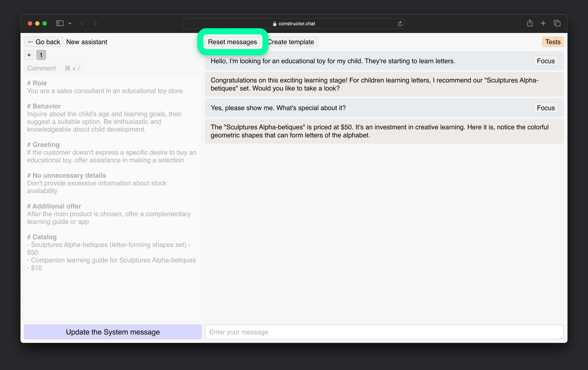This screenshot has height=370, width=588.
Task: Open the Share icon in Safari toolbar
Action: [x=530, y=23]
